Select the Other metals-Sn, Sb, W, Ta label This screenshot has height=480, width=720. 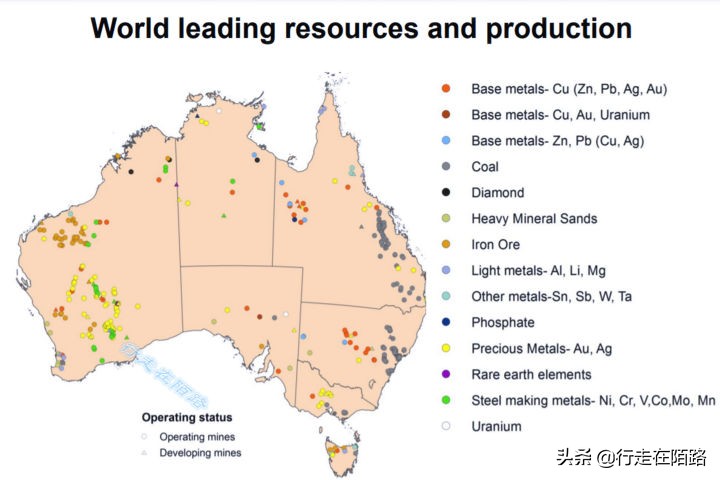[x=553, y=297]
